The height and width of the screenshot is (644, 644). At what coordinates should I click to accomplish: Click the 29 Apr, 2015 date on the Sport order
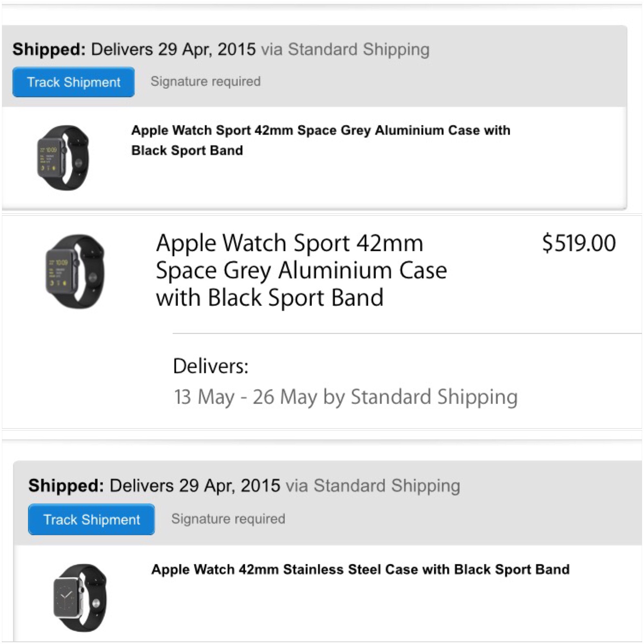click(x=207, y=49)
